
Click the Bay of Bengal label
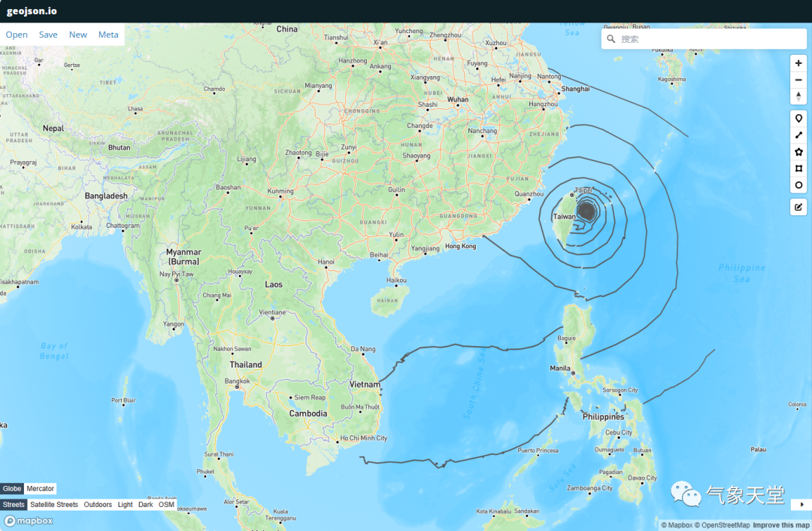tap(54, 350)
